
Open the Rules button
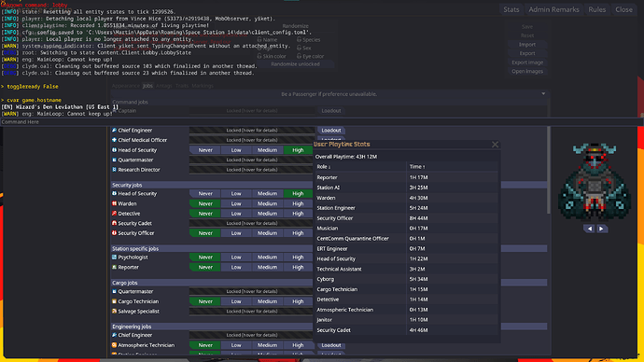pyautogui.click(x=596, y=9)
